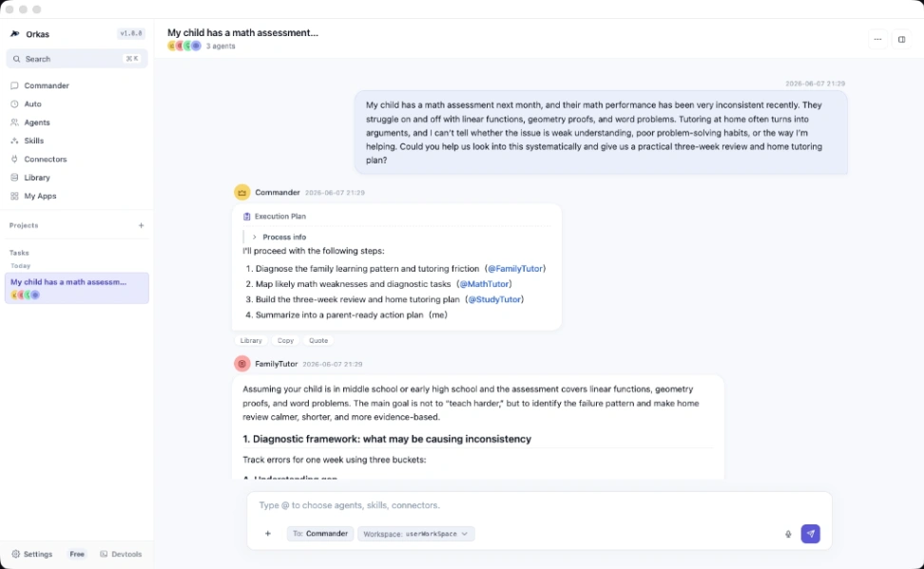Click the Copy button under Commander message
This screenshot has width=924, height=569.
click(x=285, y=340)
